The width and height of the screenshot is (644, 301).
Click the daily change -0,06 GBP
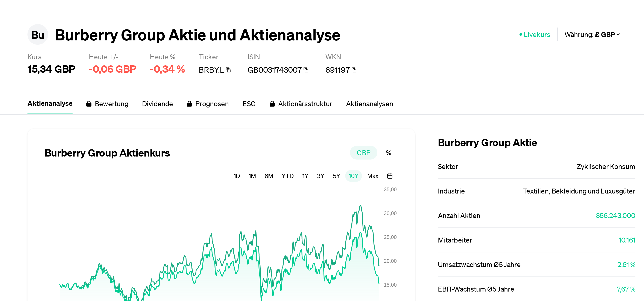(x=112, y=69)
